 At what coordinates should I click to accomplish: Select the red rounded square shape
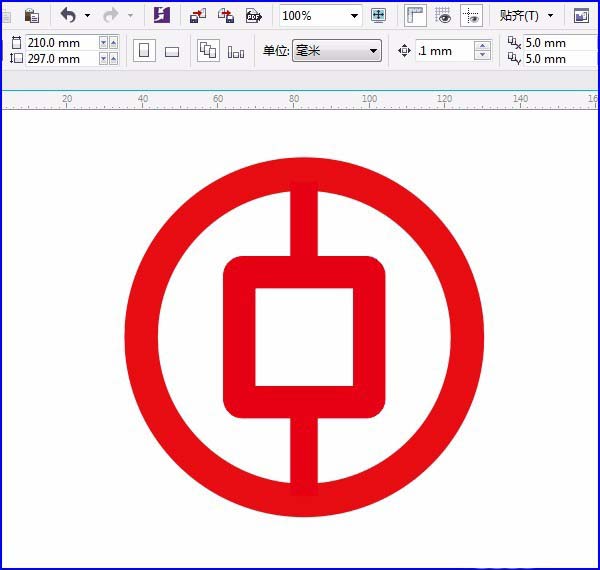pos(239,337)
